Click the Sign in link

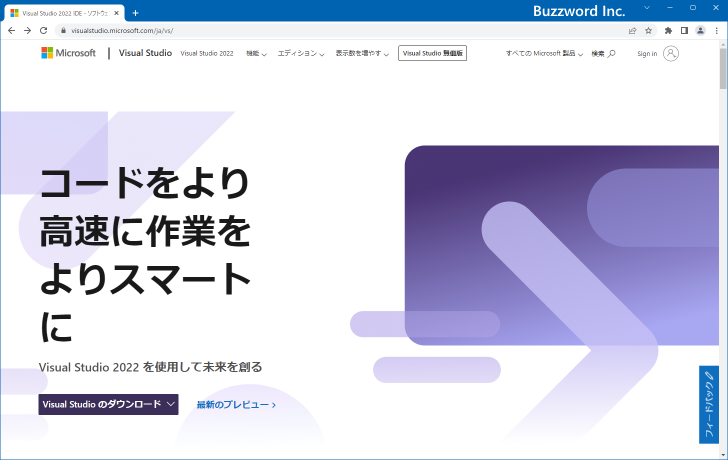pyautogui.click(x=647, y=54)
